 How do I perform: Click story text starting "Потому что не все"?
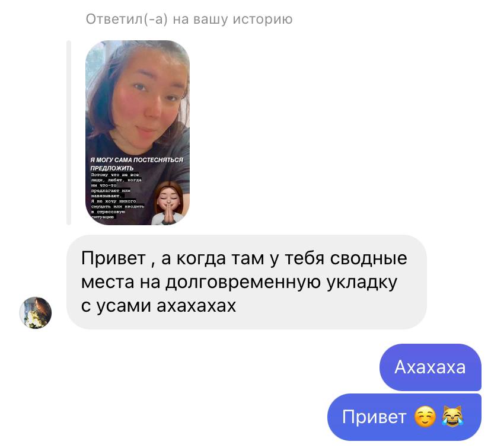[114, 175]
